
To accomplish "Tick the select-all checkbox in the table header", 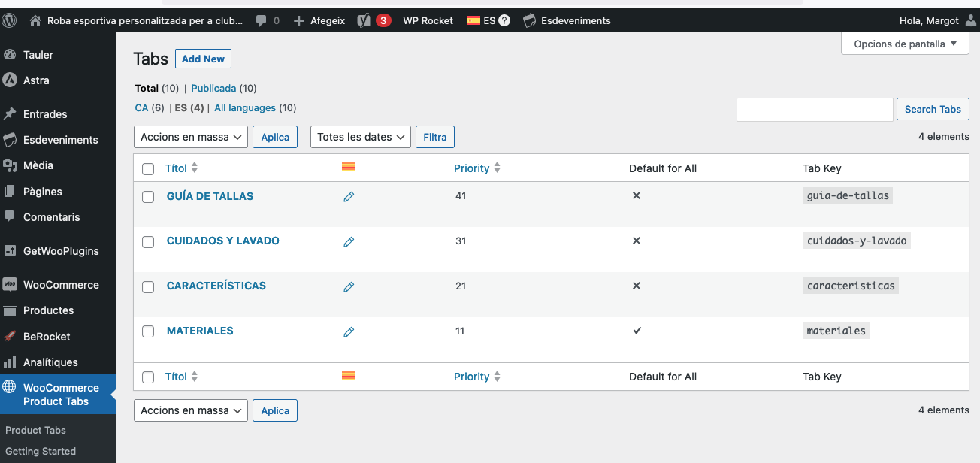I will [x=148, y=169].
